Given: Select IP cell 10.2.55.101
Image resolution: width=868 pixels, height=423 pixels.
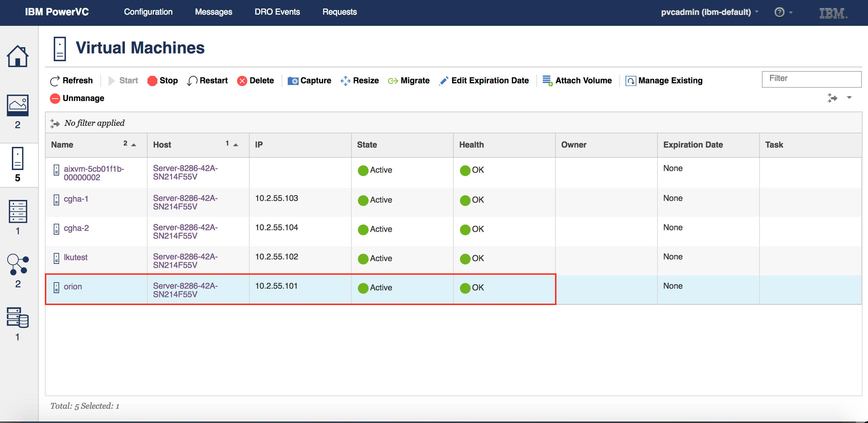Looking at the screenshot, I should 276,286.
